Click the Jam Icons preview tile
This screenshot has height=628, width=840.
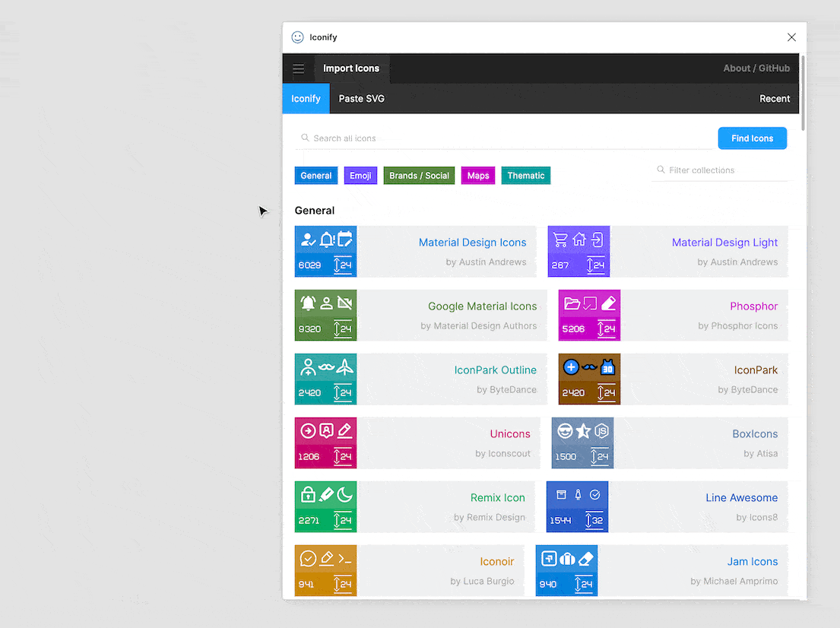[x=566, y=570]
